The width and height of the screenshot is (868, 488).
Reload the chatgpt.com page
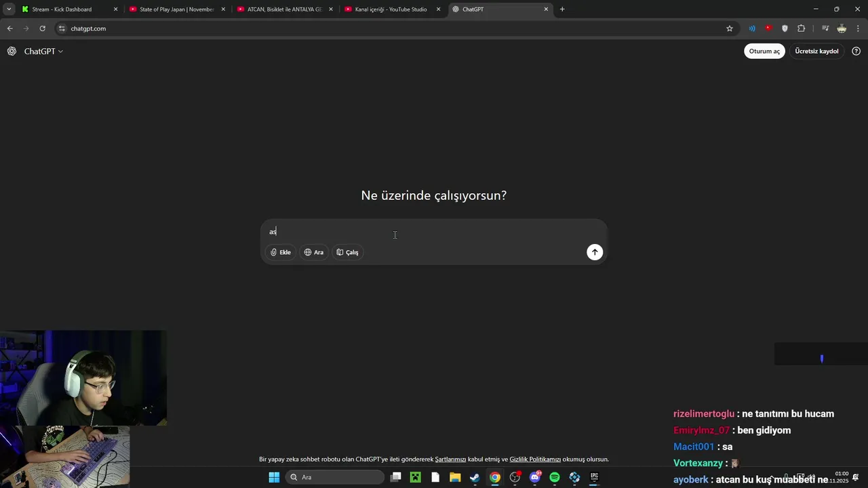[x=42, y=28]
